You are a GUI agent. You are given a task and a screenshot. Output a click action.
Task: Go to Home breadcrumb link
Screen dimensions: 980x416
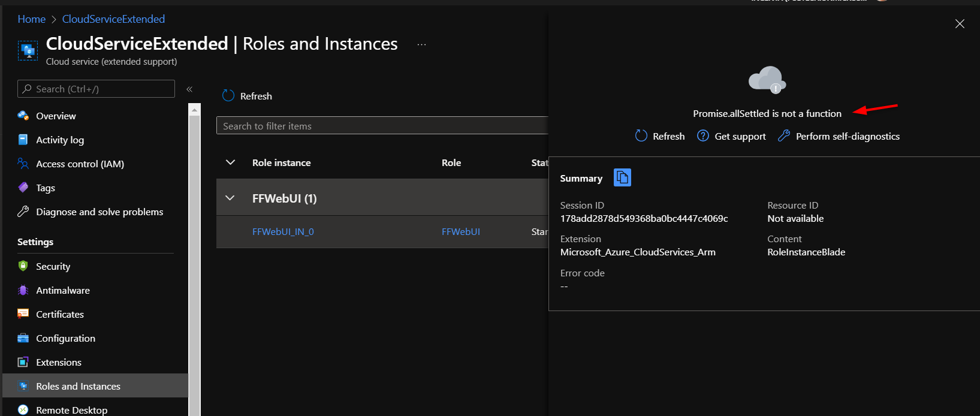32,19
